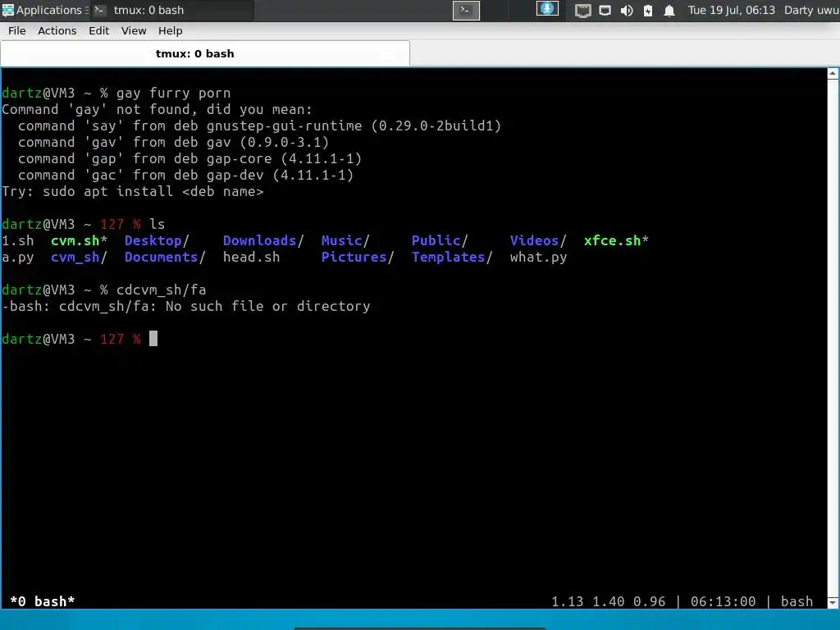Open the Actions menu
The image size is (840, 630).
pyautogui.click(x=57, y=30)
